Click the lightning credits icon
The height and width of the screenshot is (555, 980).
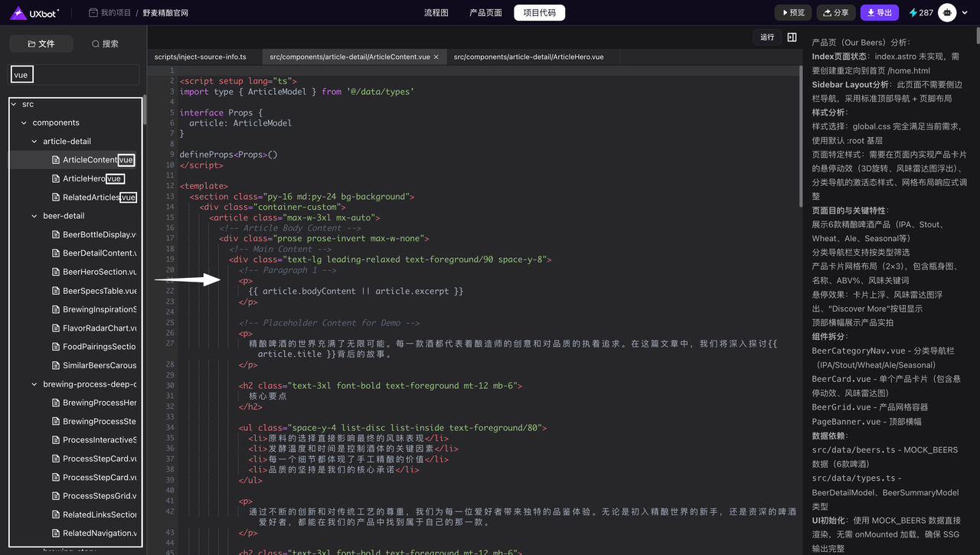coord(913,13)
